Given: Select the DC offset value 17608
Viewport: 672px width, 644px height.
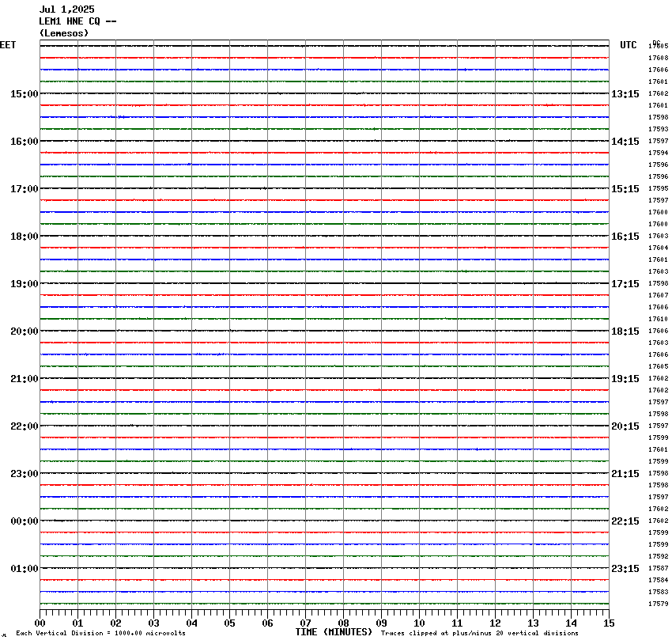Looking at the screenshot, I should tap(659, 58).
